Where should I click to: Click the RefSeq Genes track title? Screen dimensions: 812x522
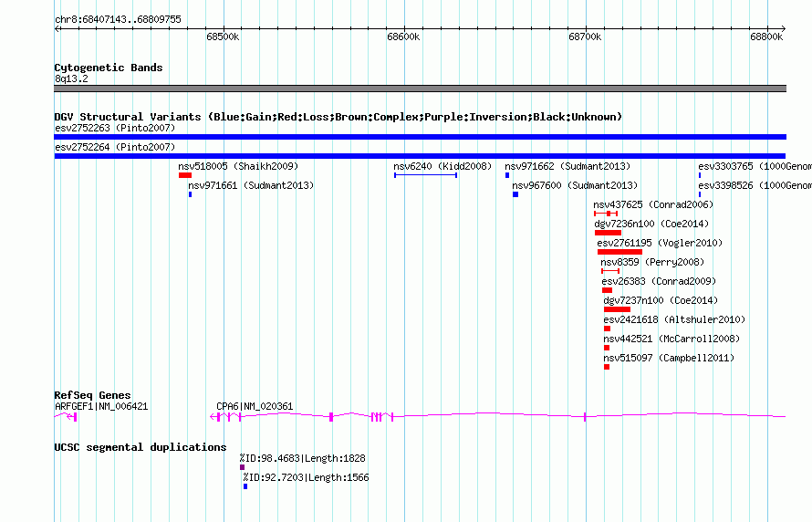point(92,395)
